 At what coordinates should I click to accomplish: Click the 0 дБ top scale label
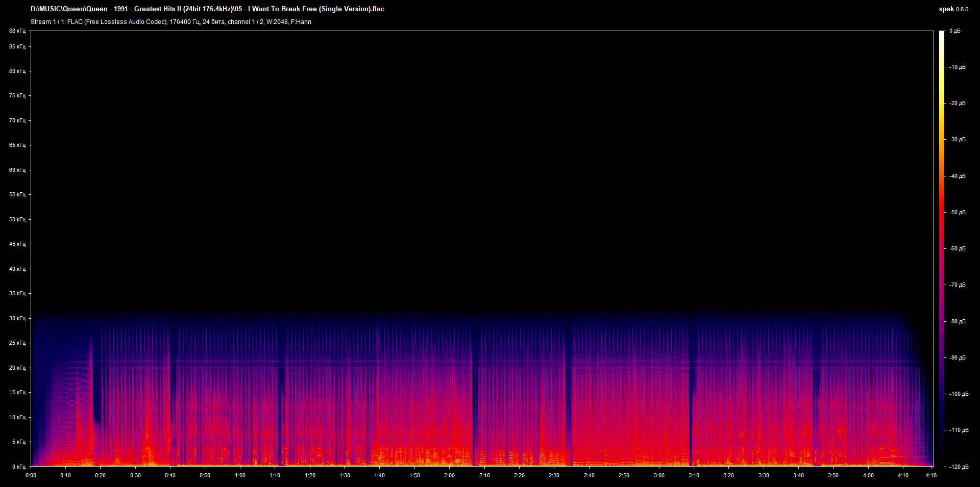tap(955, 31)
